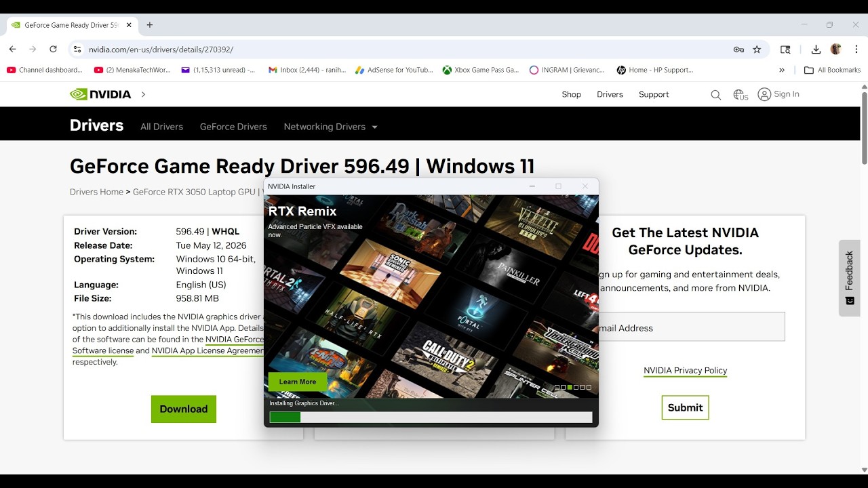Screen dimensions: 868x488
Task: Open GeForce RTX 3050 Laptop GPU breadcrumb
Action: coord(195,192)
